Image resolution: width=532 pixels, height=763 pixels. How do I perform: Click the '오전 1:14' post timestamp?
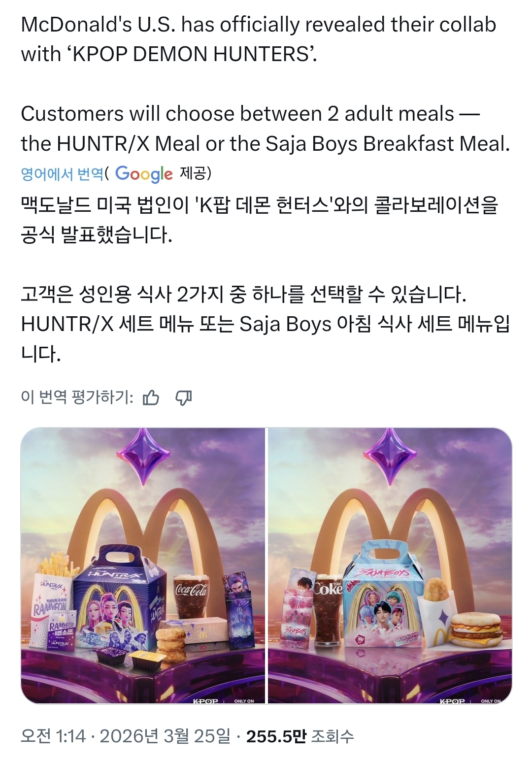pos(53,736)
